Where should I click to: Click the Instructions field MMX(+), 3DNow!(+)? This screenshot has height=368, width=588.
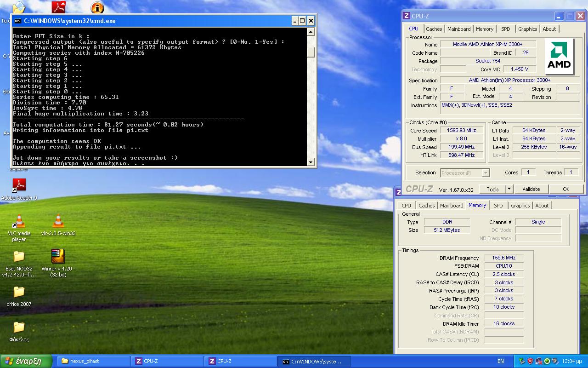[510, 108]
